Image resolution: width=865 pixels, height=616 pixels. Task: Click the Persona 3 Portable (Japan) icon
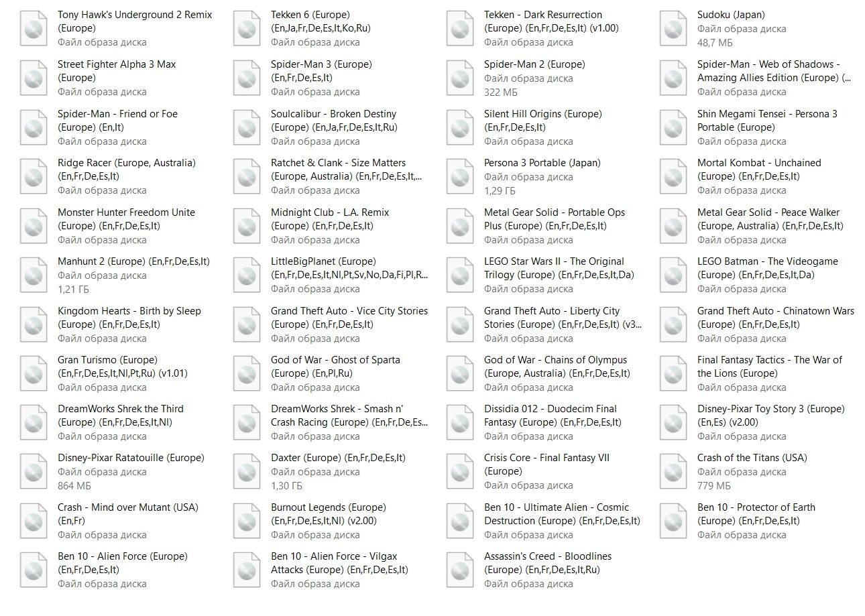click(x=460, y=176)
